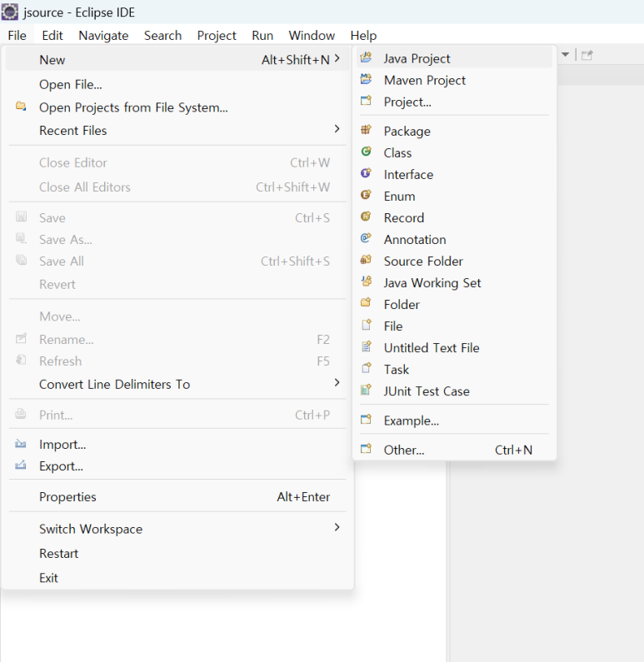
Task: Click the toolbar dropdown arrow at top right
Action: 566,54
